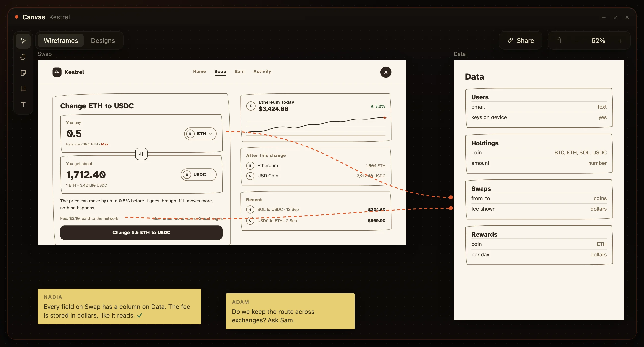Select the hand pan tool
Image resolution: width=644 pixels, height=347 pixels.
pyautogui.click(x=23, y=57)
